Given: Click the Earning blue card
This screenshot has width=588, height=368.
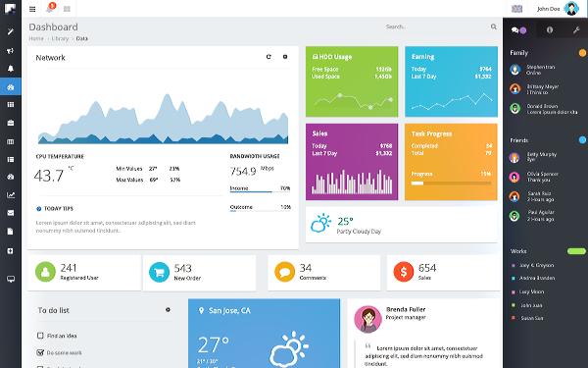Looking at the screenshot, I should tap(451, 81).
